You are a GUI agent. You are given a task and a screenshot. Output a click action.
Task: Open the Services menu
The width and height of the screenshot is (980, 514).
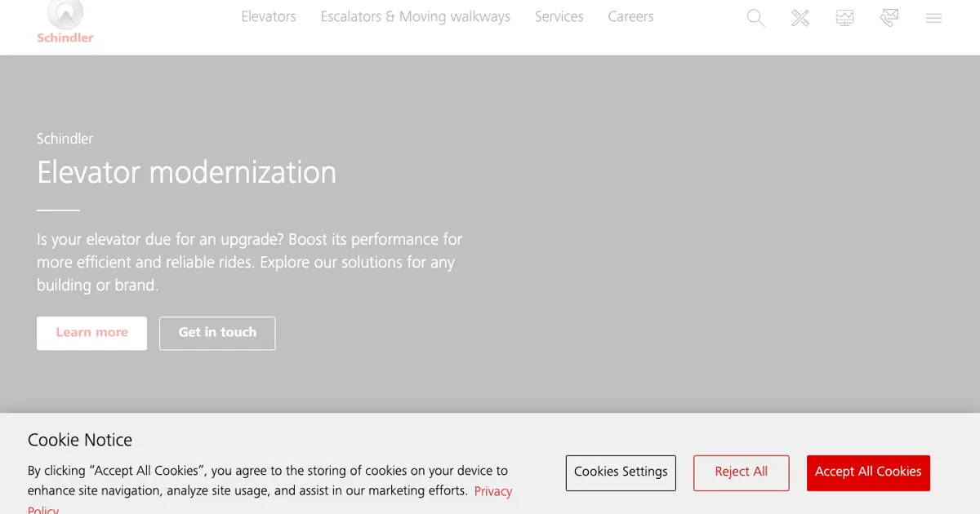[559, 16]
